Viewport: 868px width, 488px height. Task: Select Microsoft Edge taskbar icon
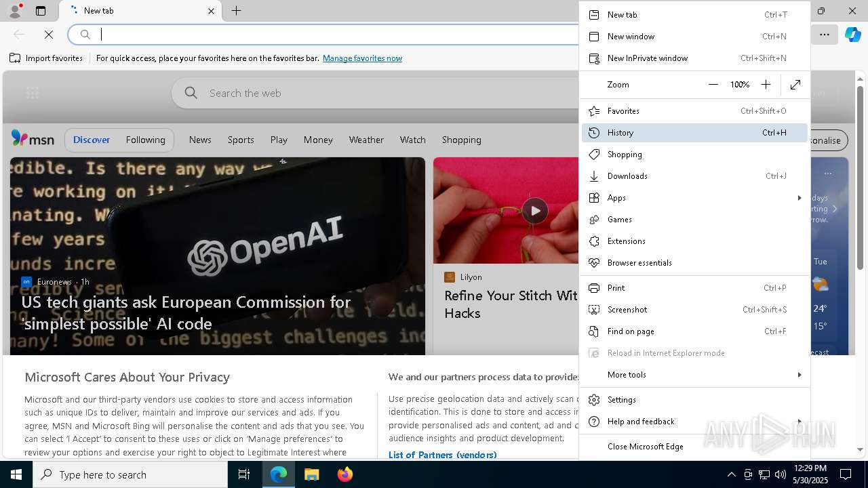[x=279, y=474]
